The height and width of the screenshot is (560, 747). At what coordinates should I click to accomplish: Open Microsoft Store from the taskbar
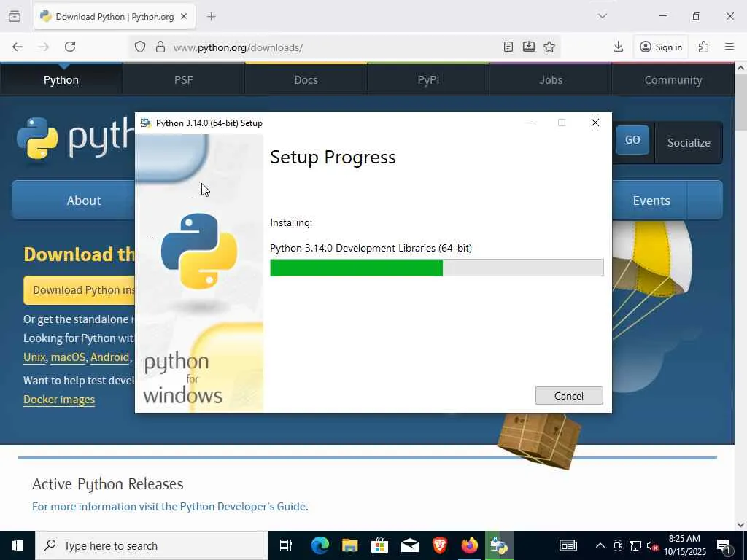(x=379, y=545)
